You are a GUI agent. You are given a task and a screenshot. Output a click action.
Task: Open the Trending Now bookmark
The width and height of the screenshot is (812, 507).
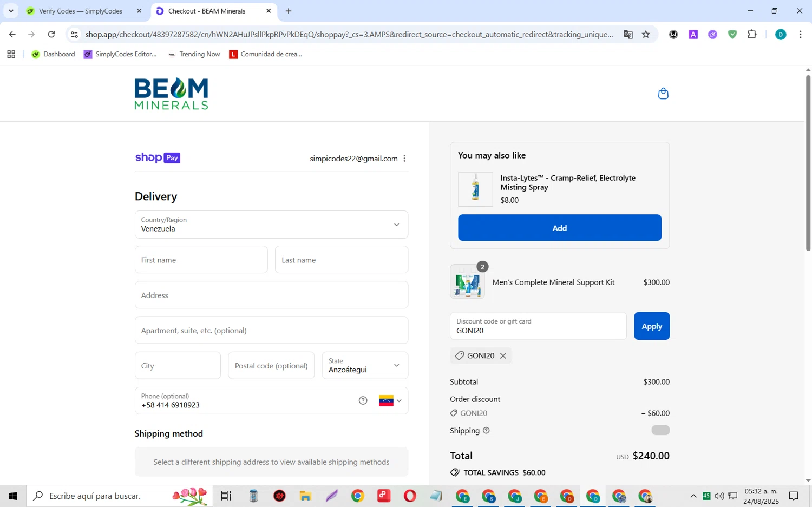(194, 54)
